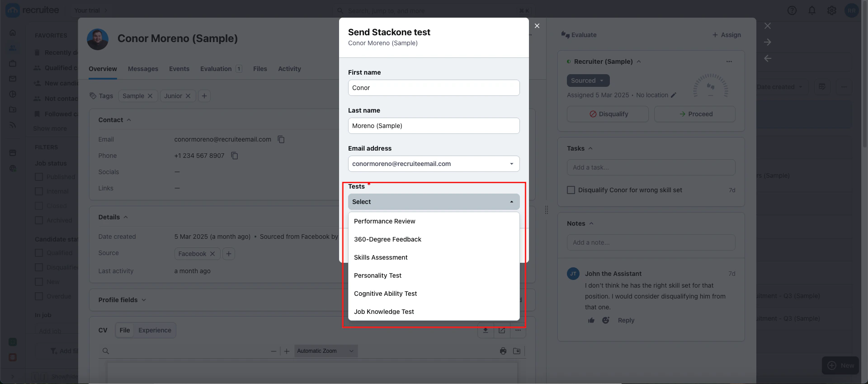Edit location pencil icon
The image size is (868, 384).
(674, 95)
